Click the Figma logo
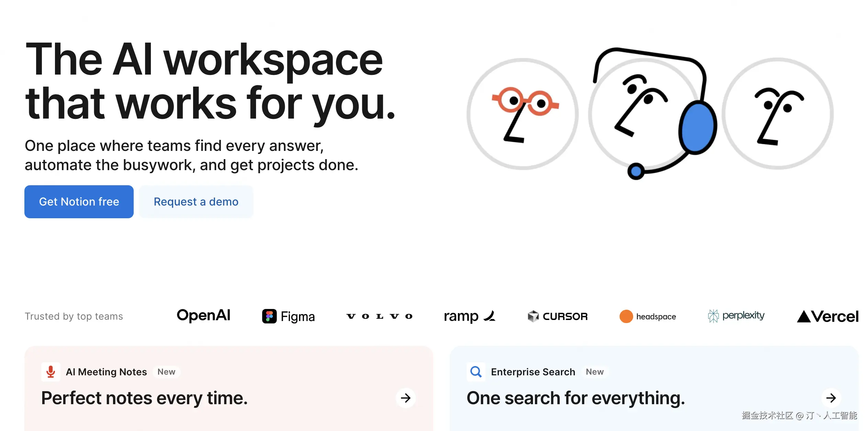 [289, 316]
